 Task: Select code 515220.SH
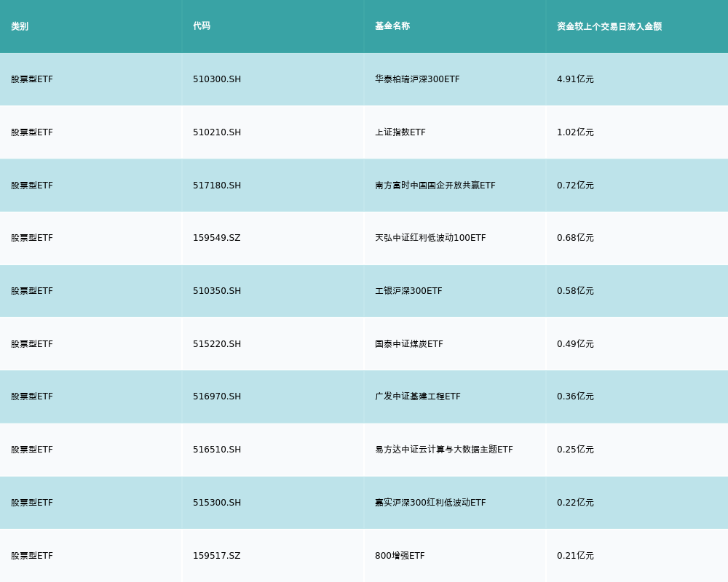coord(217,344)
